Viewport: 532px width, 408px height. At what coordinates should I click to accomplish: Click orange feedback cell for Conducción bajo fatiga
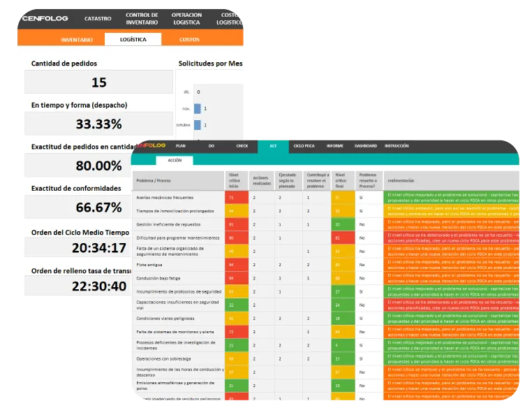pos(451,278)
